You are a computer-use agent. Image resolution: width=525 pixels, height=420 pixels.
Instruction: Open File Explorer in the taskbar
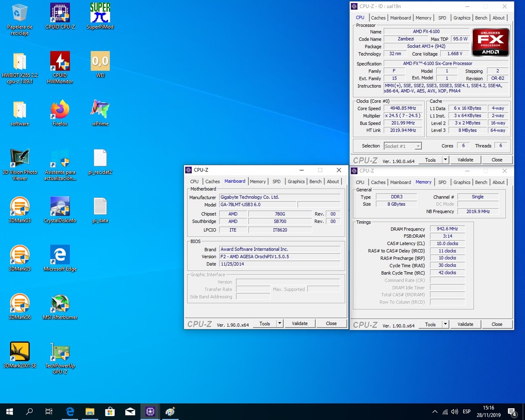(x=90, y=411)
